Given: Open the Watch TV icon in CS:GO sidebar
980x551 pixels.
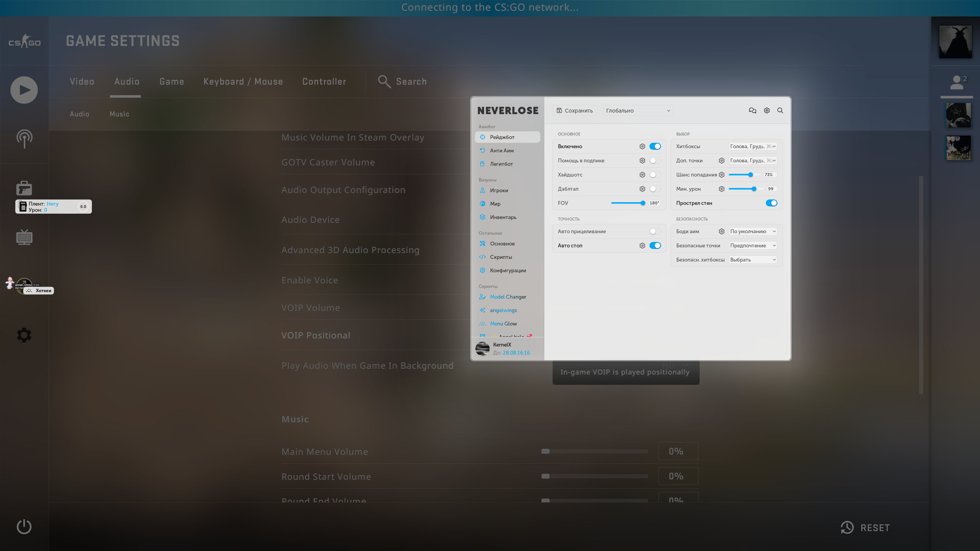Looking at the screenshot, I should (x=24, y=237).
